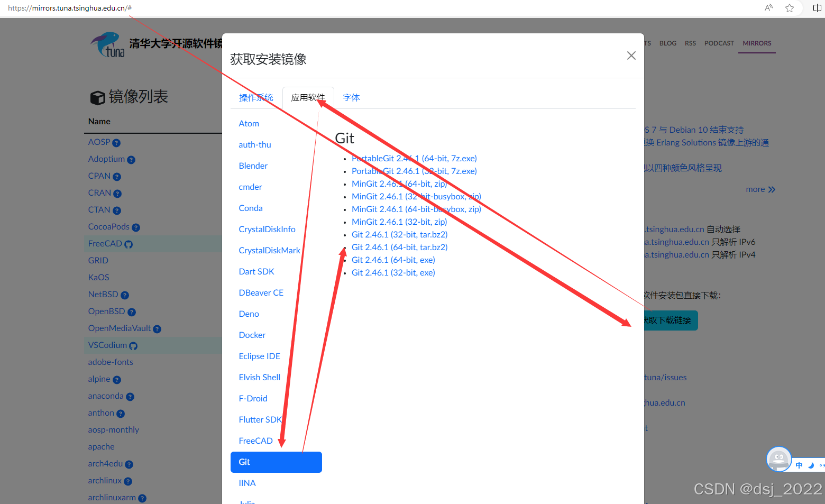The height and width of the screenshot is (504, 825).
Task: Open help icon next to CPAN
Action: [117, 177]
